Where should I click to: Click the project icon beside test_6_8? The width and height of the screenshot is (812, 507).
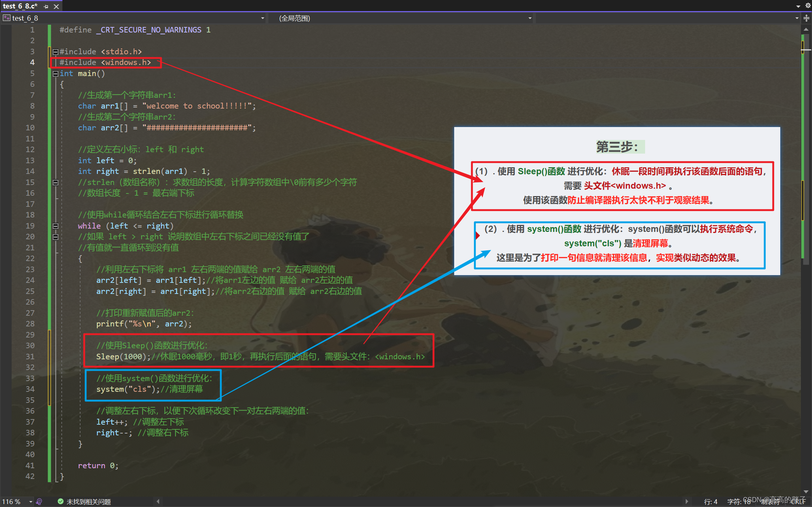pyautogui.click(x=6, y=18)
